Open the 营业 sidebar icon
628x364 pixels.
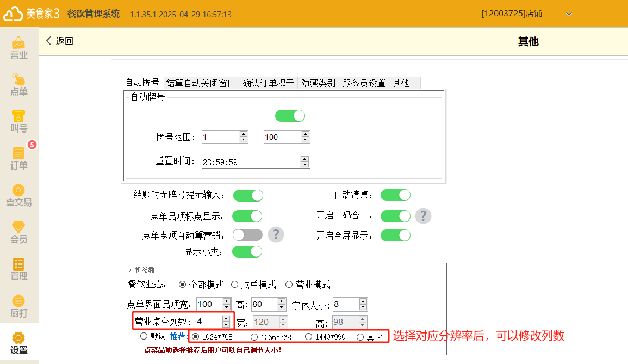click(x=19, y=48)
